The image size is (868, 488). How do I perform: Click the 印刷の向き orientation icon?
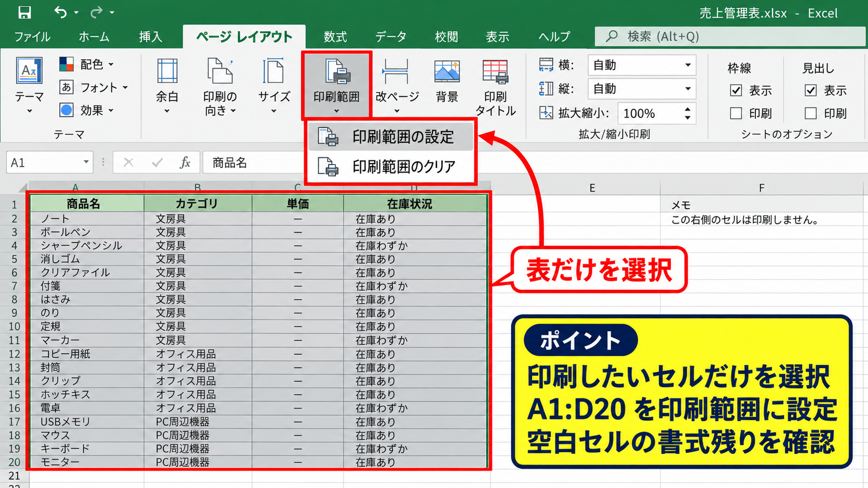[220, 72]
